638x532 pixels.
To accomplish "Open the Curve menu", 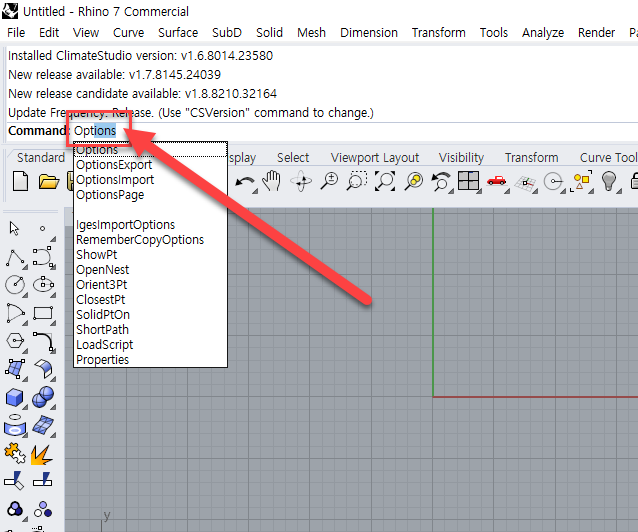I will click(129, 33).
